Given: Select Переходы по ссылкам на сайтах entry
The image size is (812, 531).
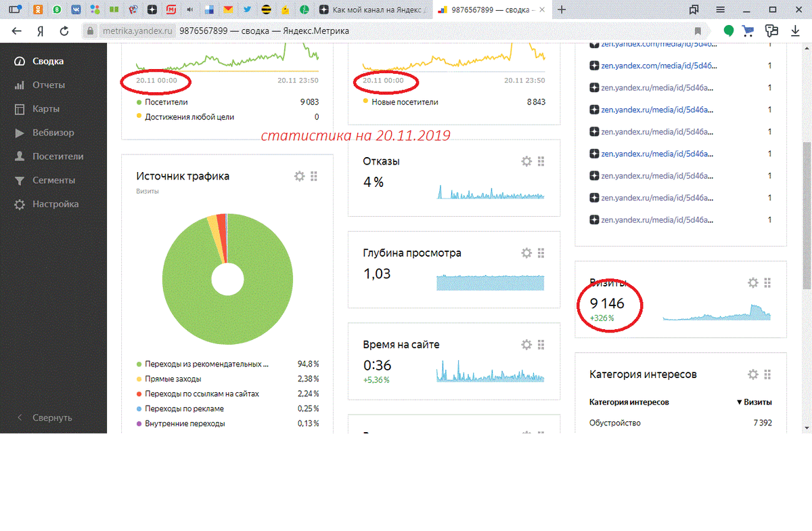Looking at the screenshot, I should (x=198, y=394).
